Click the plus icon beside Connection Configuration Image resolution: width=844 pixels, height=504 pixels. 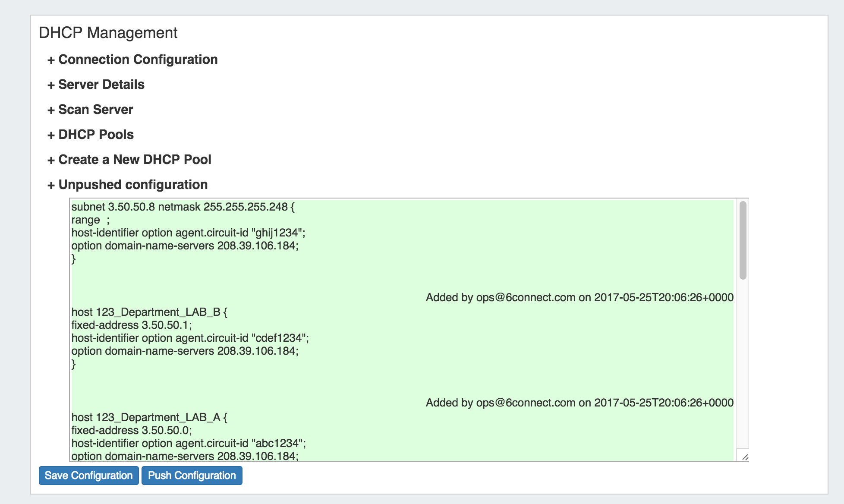(51, 60)
